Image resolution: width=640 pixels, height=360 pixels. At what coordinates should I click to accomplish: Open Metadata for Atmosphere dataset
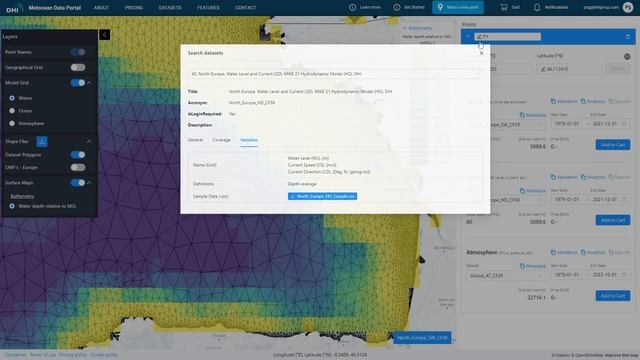[533, 266]
